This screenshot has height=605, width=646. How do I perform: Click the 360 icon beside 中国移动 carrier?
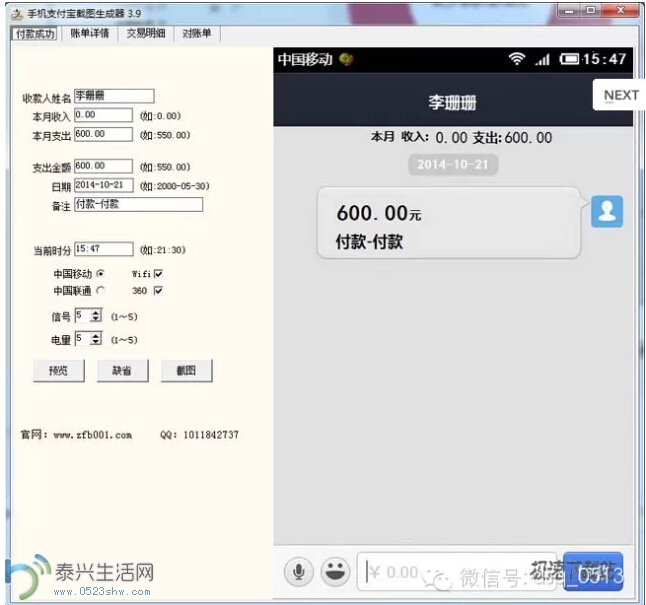346,59
